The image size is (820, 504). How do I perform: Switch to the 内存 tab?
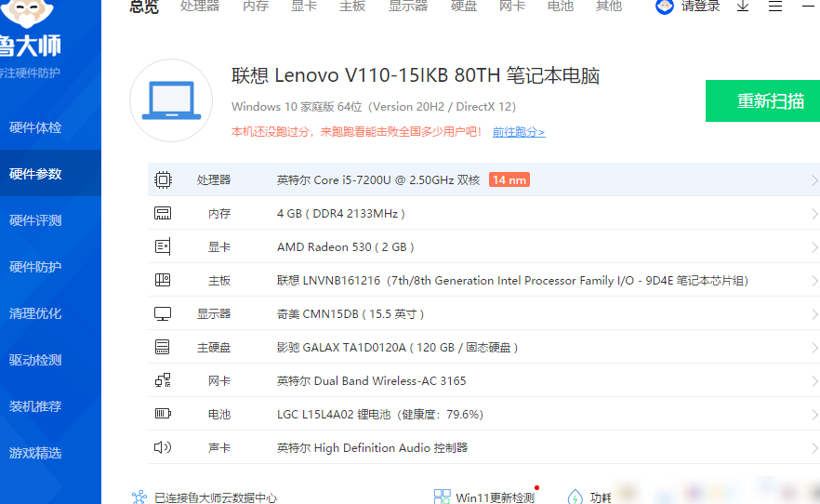pyautogui.click(x=256, y=7)
